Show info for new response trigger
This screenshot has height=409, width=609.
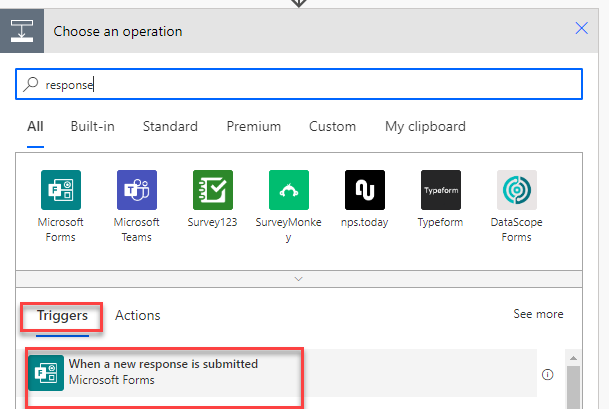548,374
